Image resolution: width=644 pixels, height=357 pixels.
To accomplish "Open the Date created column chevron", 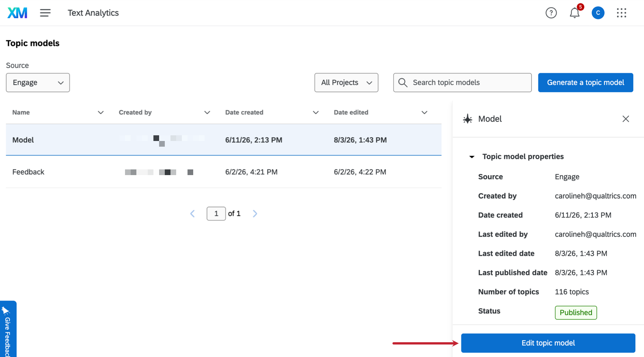I will (316, 113).
